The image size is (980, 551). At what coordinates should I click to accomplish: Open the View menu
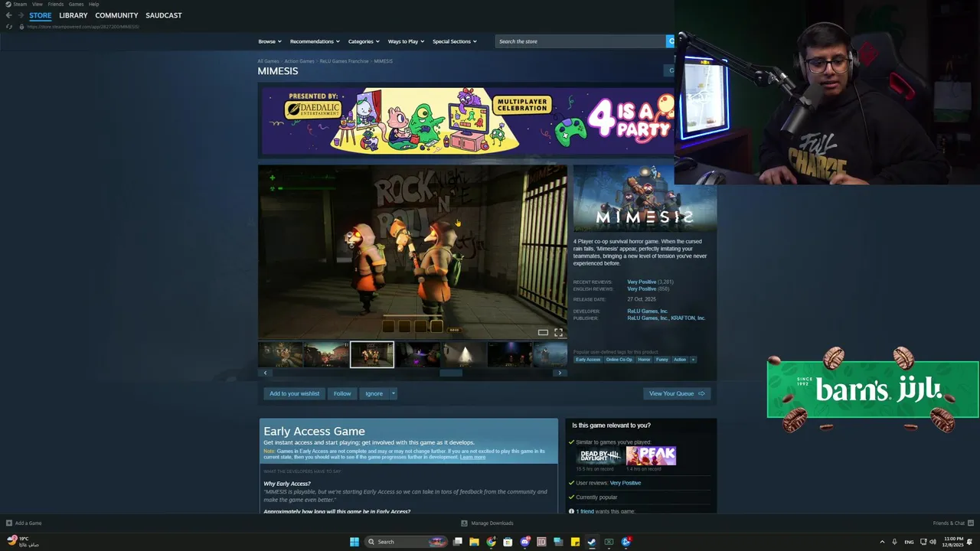pyautogui.click(x=37, y=4)
